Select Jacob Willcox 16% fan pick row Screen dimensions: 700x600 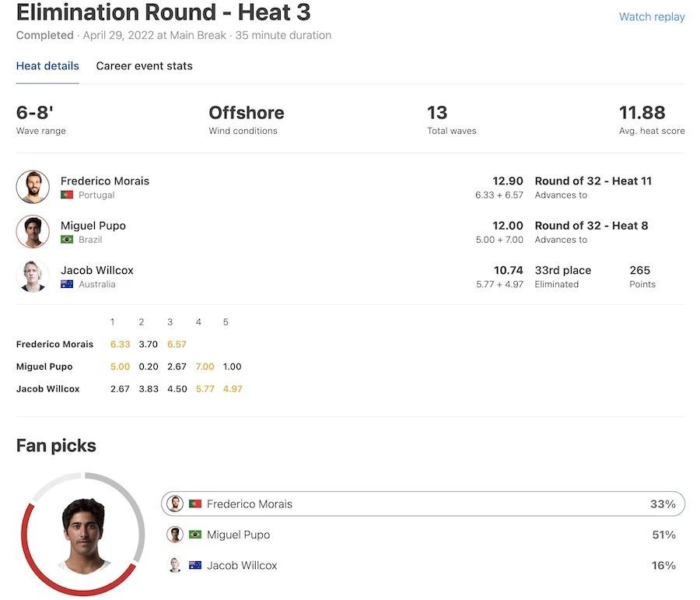click(423, 565)
